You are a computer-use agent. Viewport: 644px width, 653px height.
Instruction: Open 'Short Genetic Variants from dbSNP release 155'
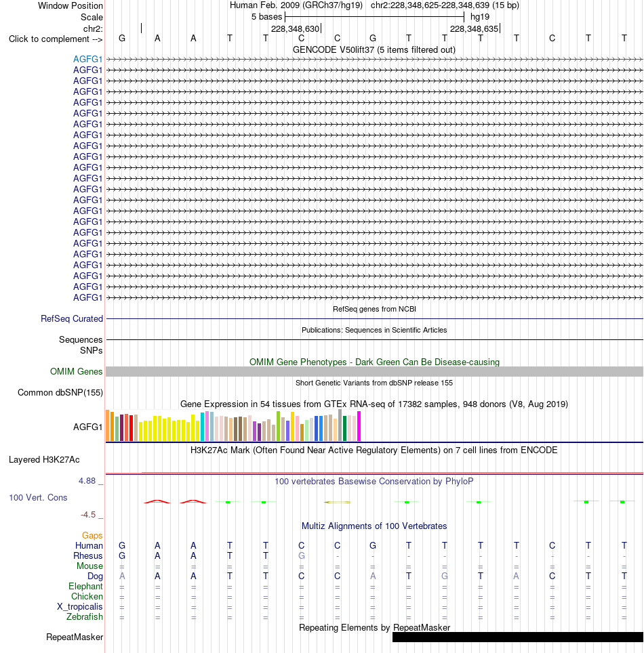tap(374, 383)
